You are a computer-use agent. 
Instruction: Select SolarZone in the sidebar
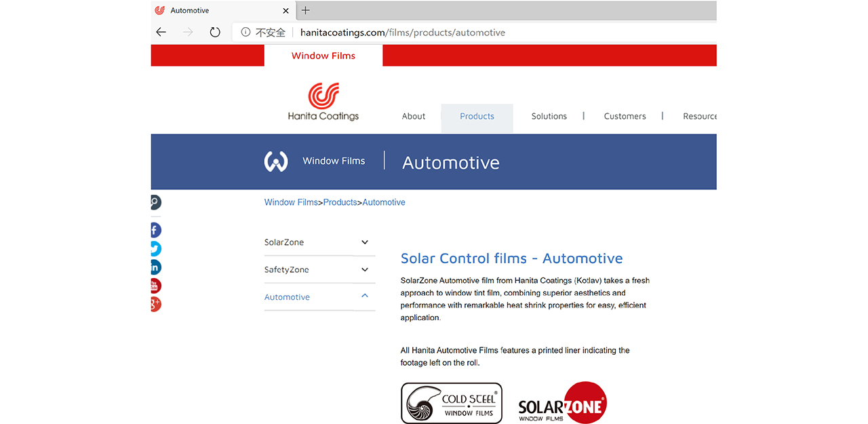pyautogui.click(x=284, y=242)
